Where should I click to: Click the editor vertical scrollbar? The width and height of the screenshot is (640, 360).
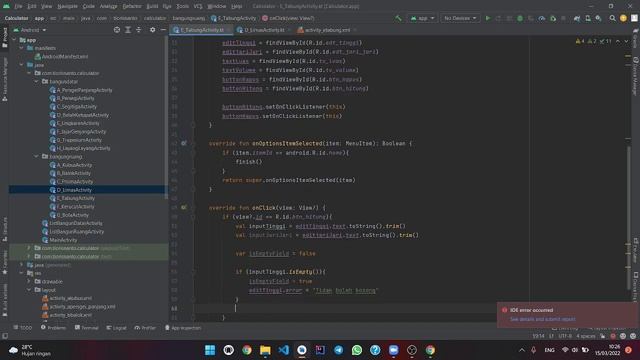click(x=628, y=218)
